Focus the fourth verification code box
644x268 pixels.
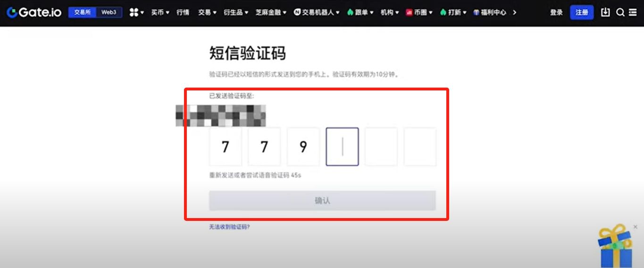[342, 146]
